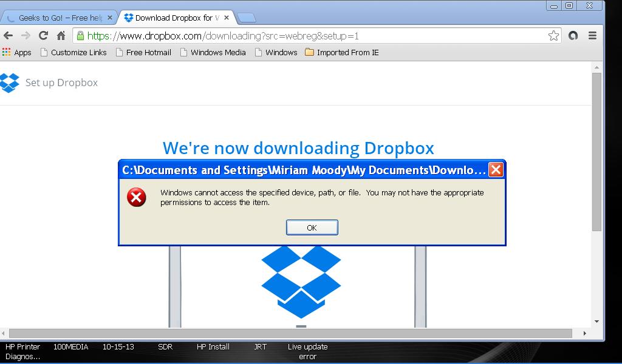622x364 pixels.
Task: Click the error dialog title bar path
Action: pyautogui.click(x=304, y=170)
